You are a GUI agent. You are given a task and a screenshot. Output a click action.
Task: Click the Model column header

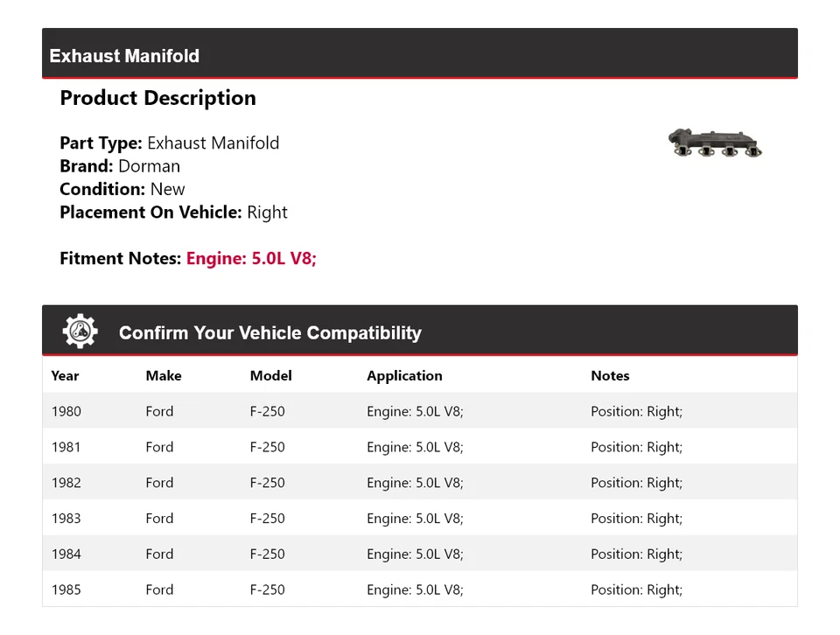coord(270,376)
